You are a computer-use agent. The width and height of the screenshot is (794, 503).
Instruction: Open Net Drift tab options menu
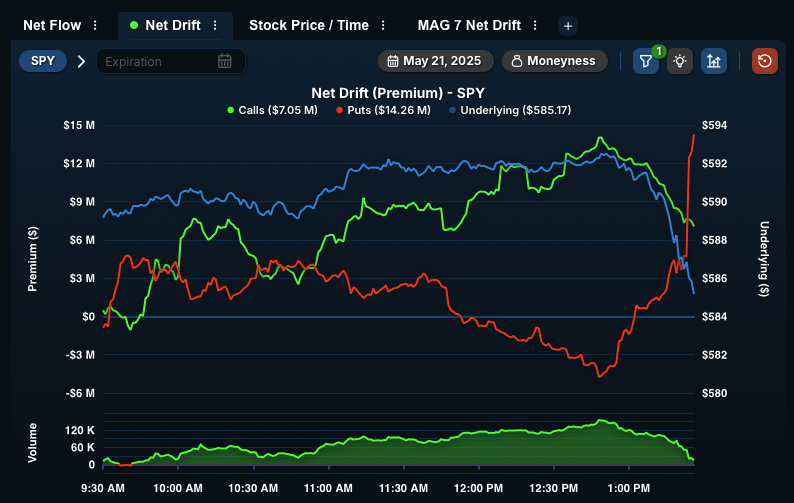(x=215, y=25)
